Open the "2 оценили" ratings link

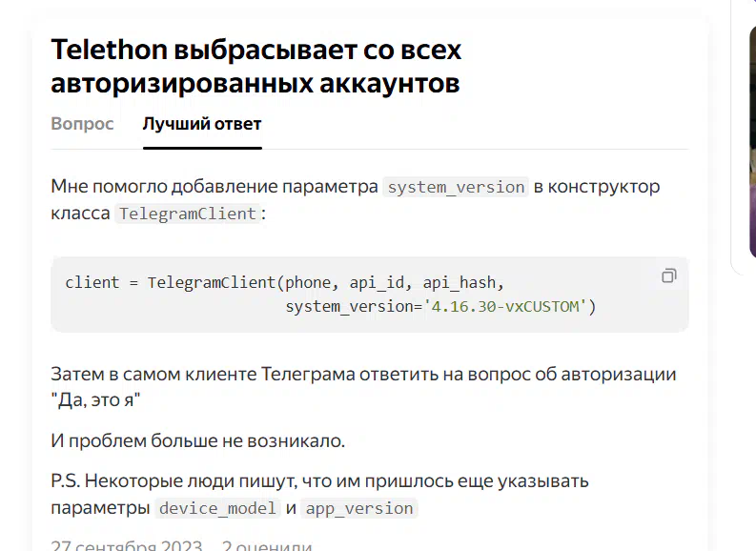tap(267, 546)
